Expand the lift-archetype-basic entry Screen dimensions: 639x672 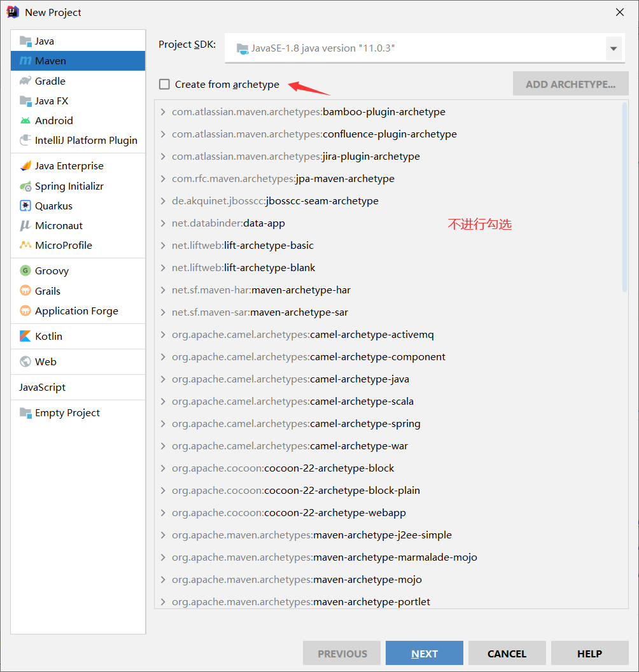[x=163, y=246]
